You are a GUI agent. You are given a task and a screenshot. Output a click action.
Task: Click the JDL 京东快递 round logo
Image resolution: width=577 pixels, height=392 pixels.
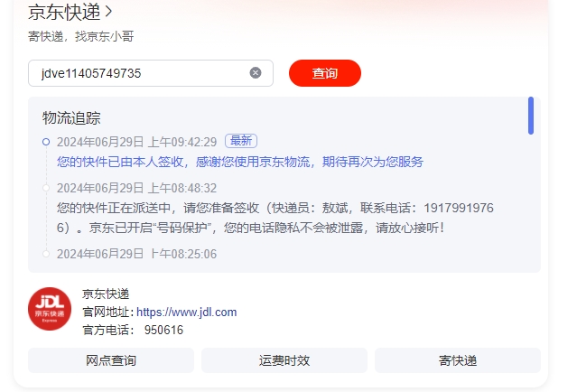(50, 309)
